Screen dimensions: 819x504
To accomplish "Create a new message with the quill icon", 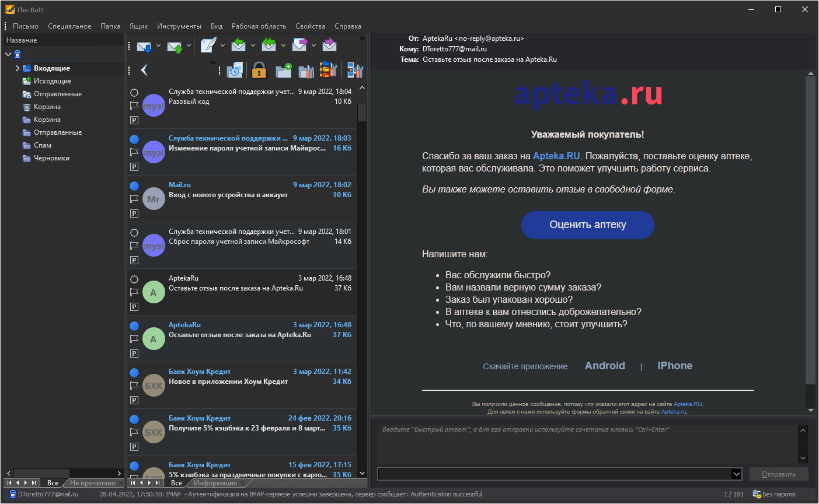I will point(208,45).
